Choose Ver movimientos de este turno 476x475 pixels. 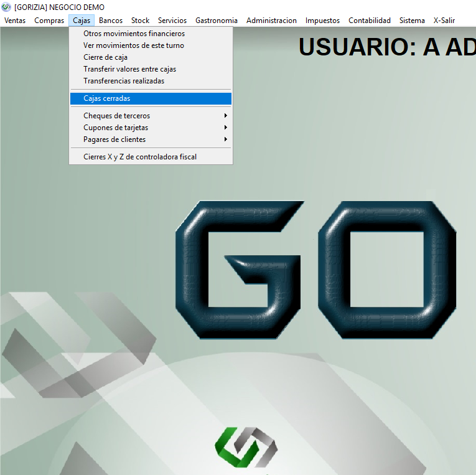151,45
